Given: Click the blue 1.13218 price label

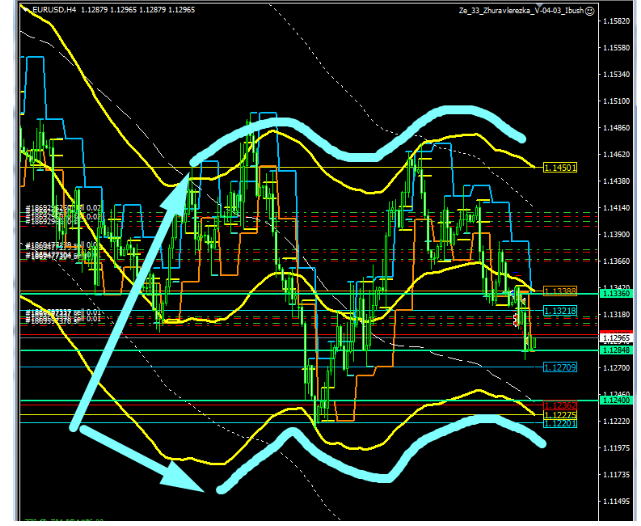Looking at the screenshot, I should point(560,312).
